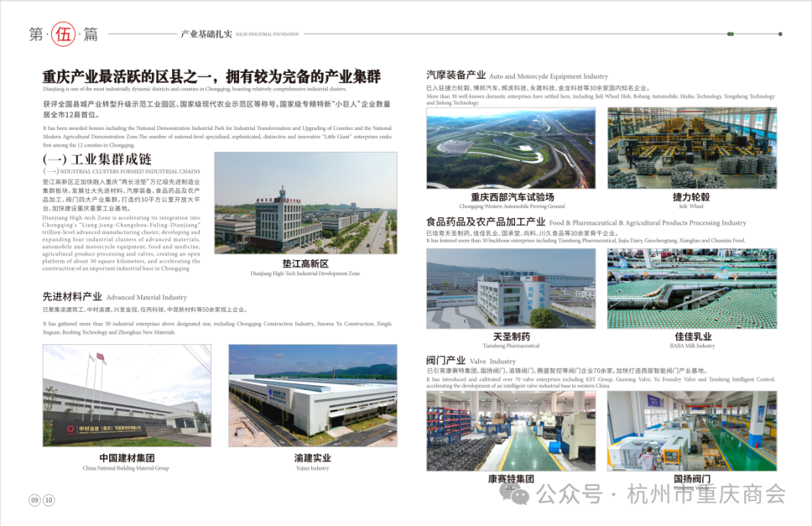Screen dimensions: 812x526
Task: Click the text Valve Industry
Action: tap(493, 361)
